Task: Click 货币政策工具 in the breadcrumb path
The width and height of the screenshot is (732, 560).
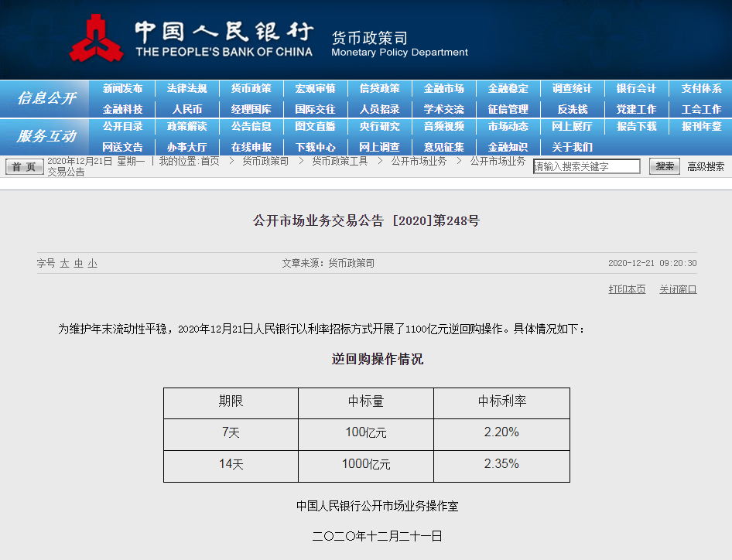Action: (x=340, y=161)
